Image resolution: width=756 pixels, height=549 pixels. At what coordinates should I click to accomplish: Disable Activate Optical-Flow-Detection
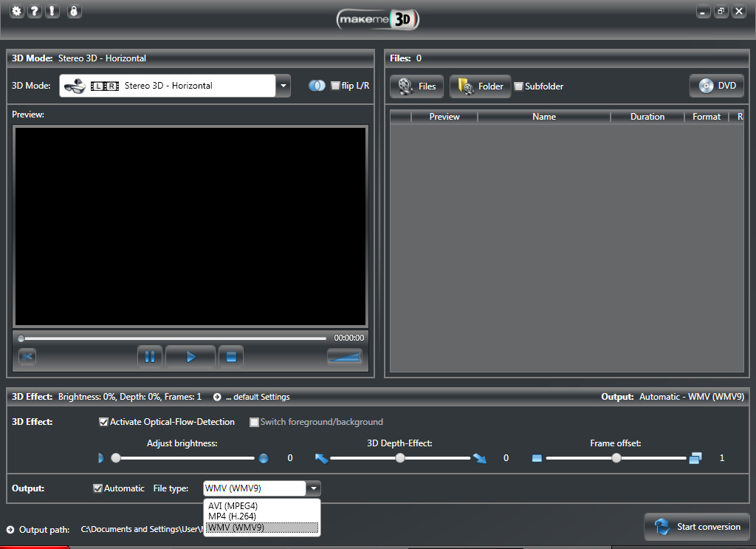click(104, 422)
